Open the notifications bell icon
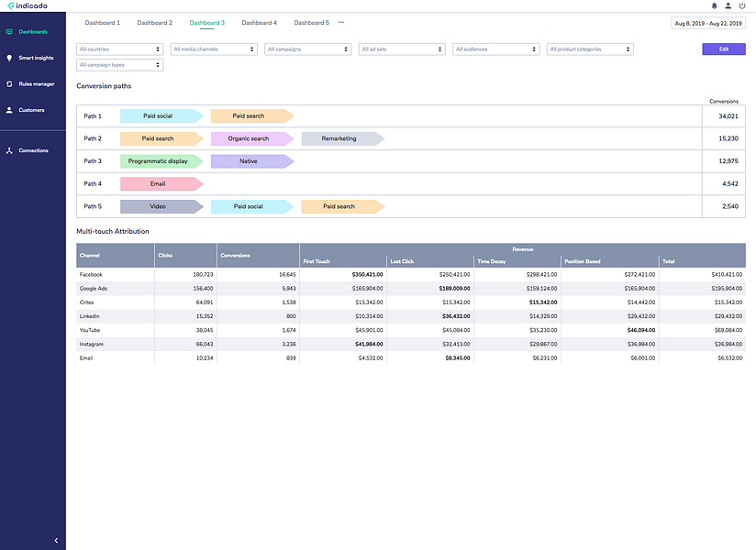756x550 pixels. click(714, 5)
